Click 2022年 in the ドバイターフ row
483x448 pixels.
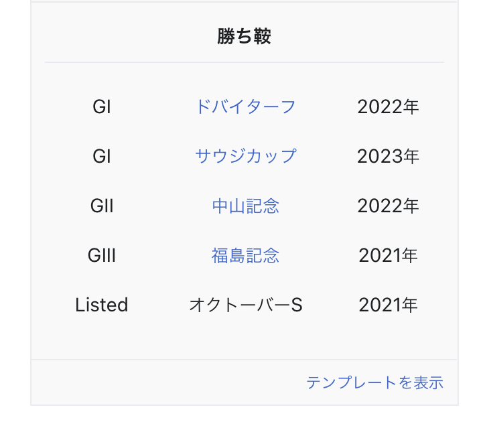point(388,107)
